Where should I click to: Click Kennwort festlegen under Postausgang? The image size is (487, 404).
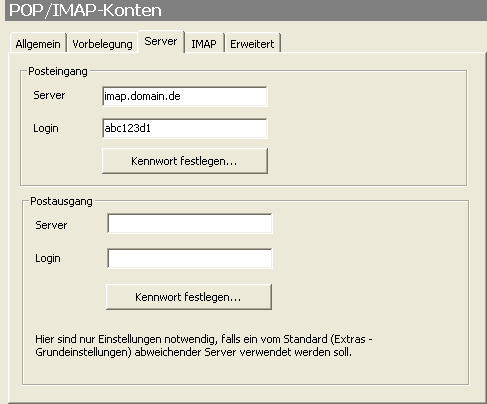(189, 297)
